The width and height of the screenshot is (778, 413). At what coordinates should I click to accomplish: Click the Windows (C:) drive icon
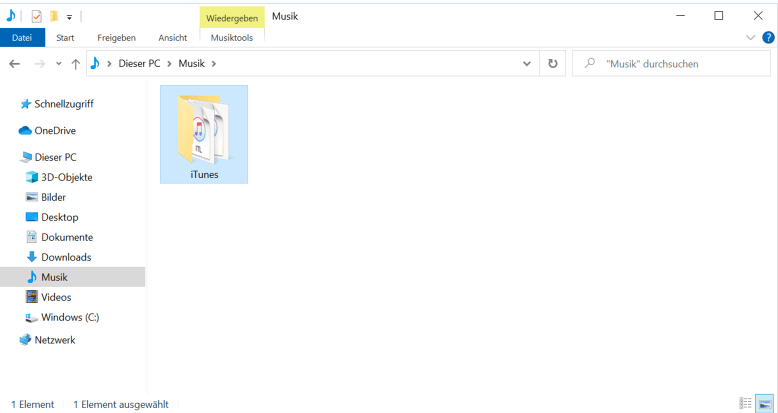32,317
